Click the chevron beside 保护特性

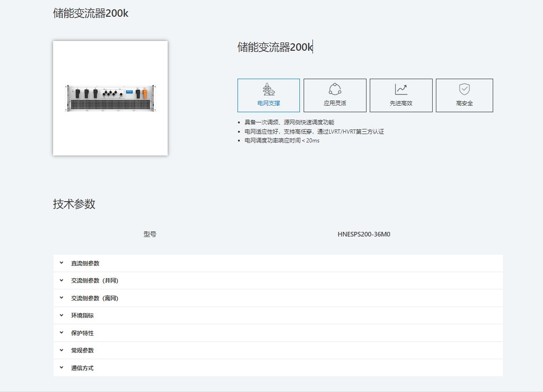point(61,333)
